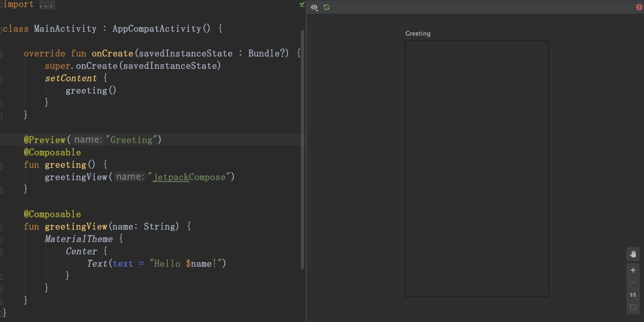This screenshot has height=322, width=644.
Task: Refresh the Compose preview with the green arrows
Action: click(x=327, y=7)
